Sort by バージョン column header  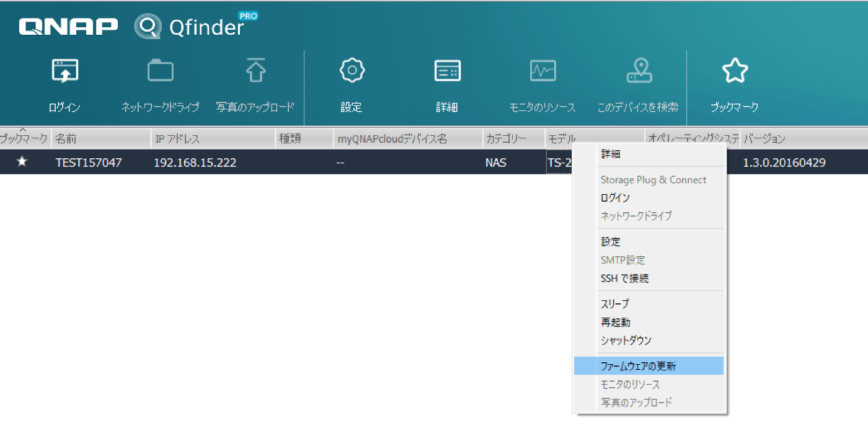tap(804, 138)
